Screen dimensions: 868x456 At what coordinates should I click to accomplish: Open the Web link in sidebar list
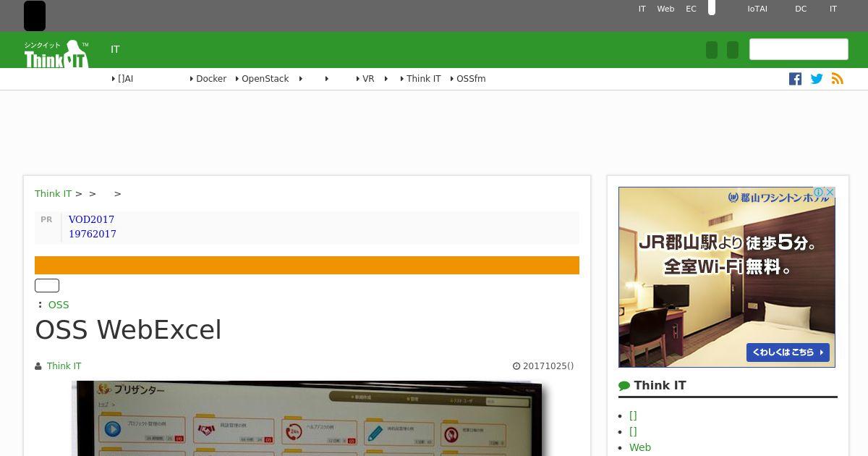click(640, 447)
